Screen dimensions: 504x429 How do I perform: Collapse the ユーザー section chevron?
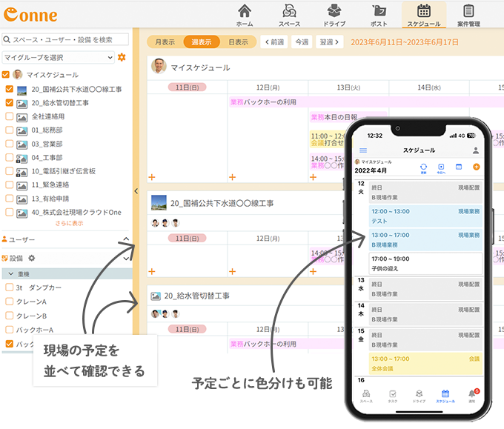click(x=126, y=239)
